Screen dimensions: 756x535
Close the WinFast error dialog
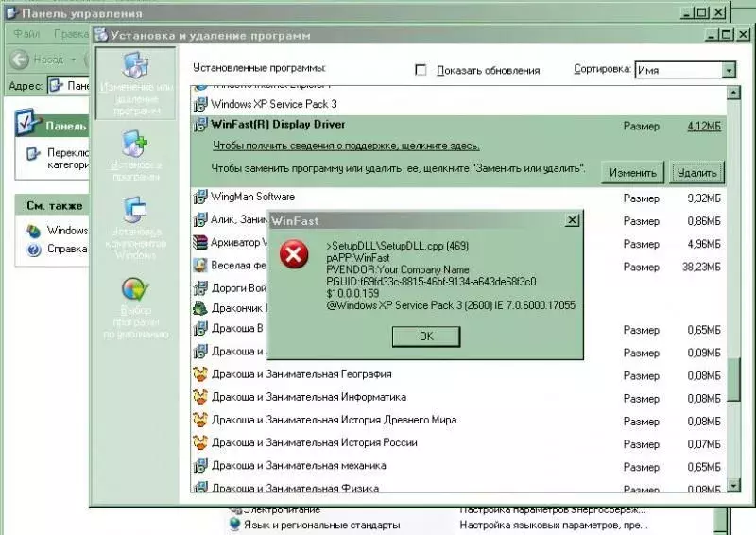572,220
